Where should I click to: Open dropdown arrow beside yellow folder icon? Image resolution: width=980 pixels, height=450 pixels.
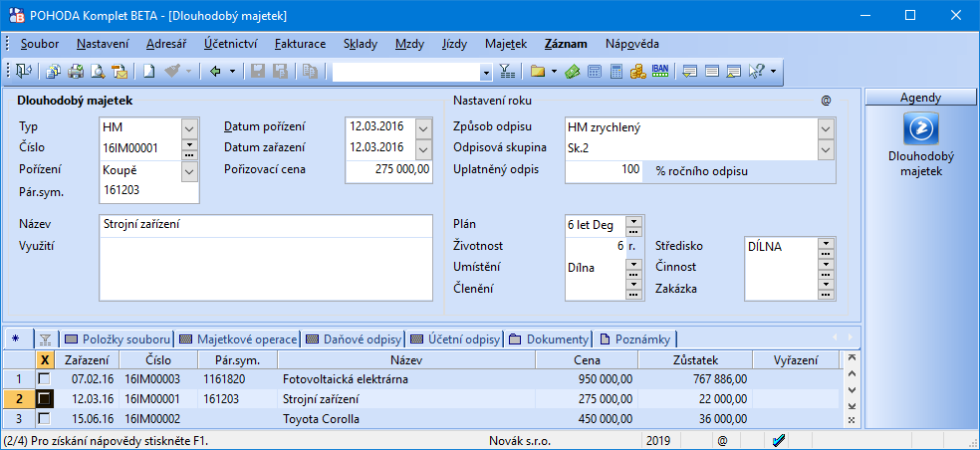554,72
